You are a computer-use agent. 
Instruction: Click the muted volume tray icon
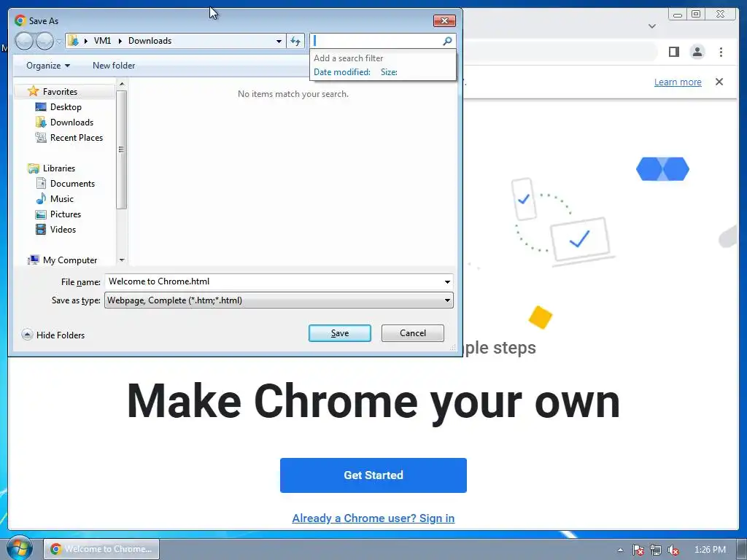pos(673,550)
